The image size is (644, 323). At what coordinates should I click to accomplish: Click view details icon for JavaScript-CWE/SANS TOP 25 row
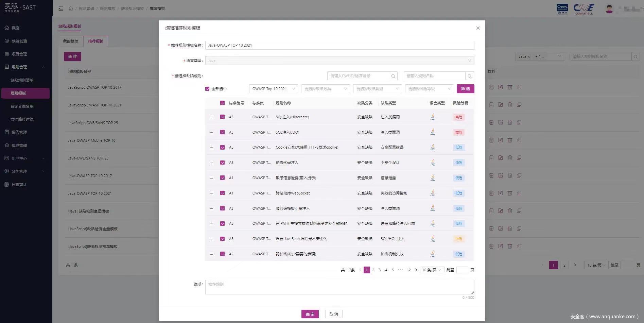tap(491, 122)
